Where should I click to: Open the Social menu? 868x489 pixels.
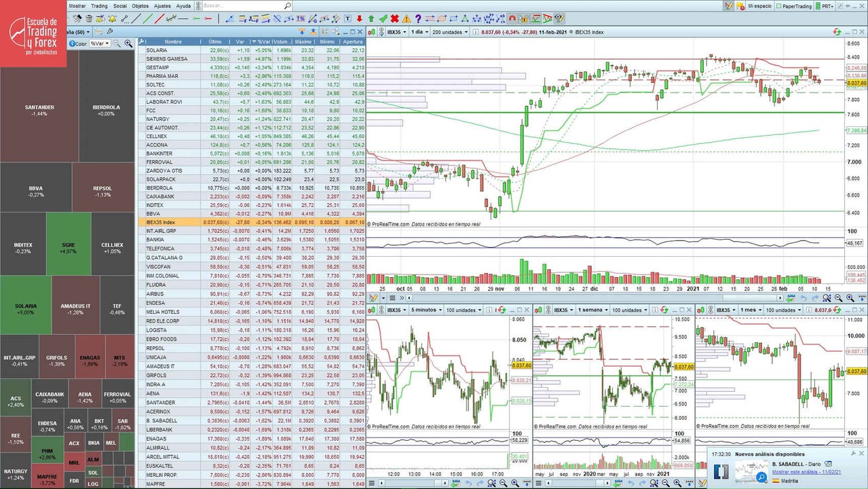(120, 5)
